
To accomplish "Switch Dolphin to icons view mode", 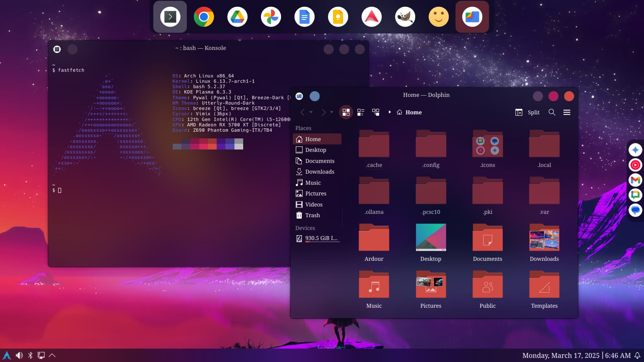I will 346,112.
